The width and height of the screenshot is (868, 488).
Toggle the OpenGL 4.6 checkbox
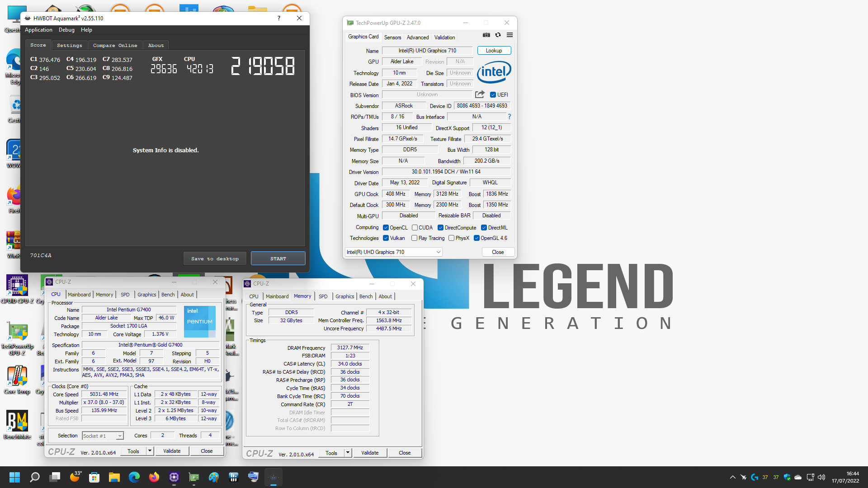(x=476, y=238)
